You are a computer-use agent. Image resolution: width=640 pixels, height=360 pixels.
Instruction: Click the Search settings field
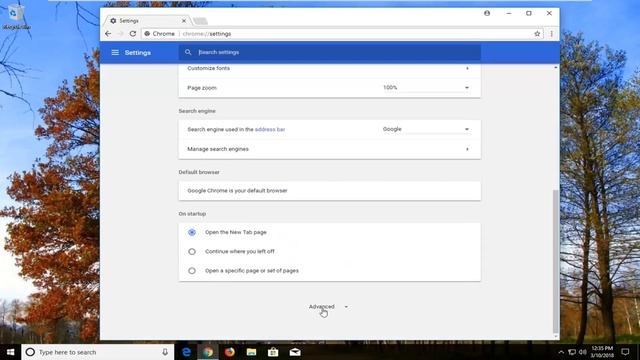[329, 52]
